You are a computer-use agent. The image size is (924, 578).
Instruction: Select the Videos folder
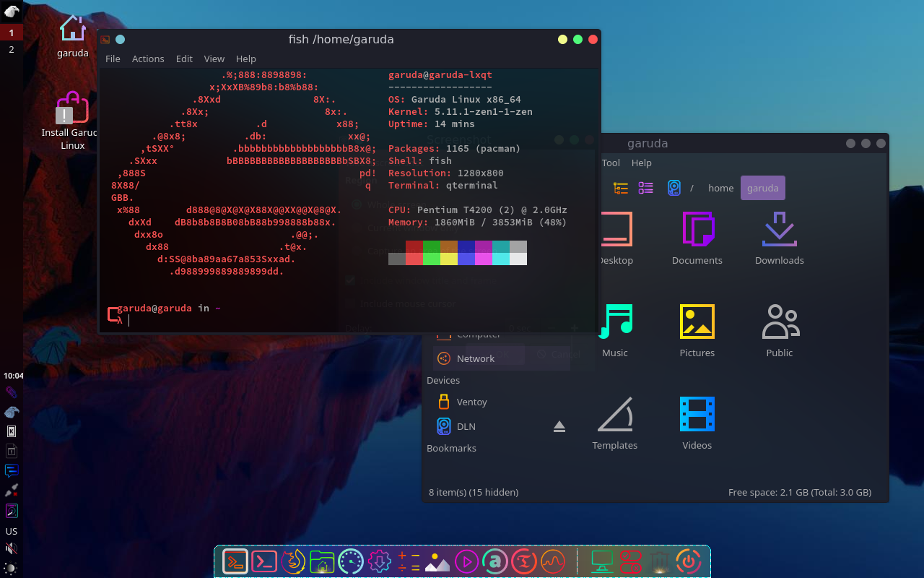pyautogui.click(x=697, y=423)
